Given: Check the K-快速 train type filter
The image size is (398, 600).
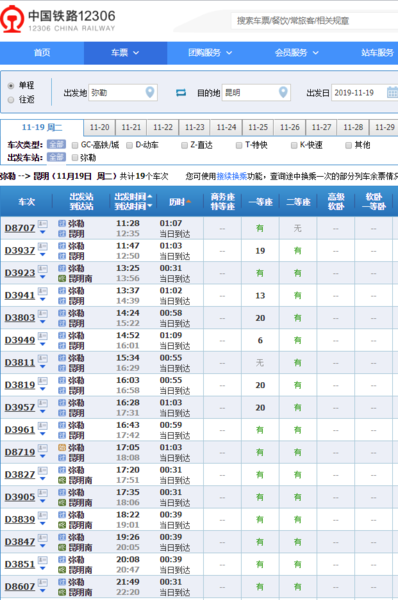Looking at the screenshot, I should pos(294,145).
